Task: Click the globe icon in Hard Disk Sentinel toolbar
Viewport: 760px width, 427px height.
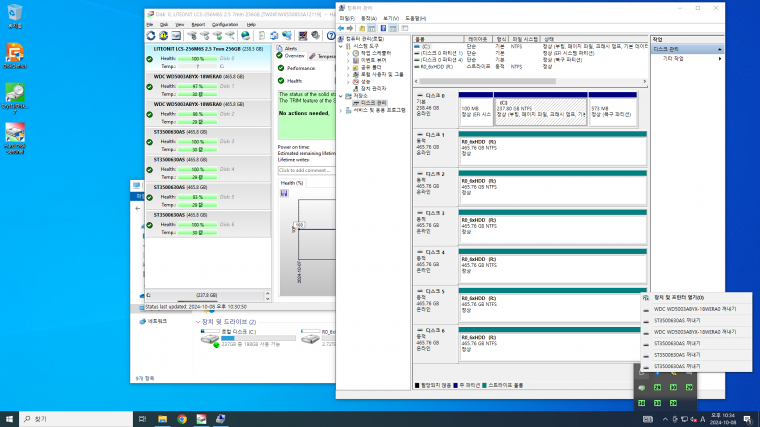Action: point(246,36)
